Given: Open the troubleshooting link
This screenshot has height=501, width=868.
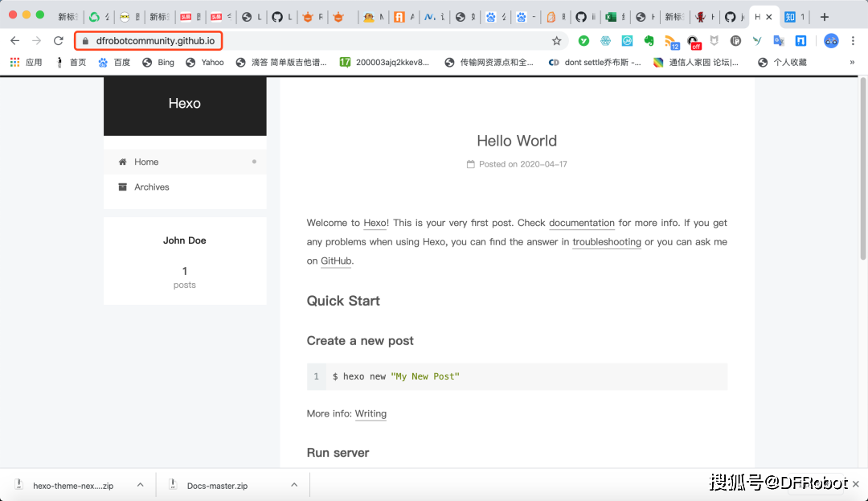Looking at the screenshot, I should [x=606, y=242].
